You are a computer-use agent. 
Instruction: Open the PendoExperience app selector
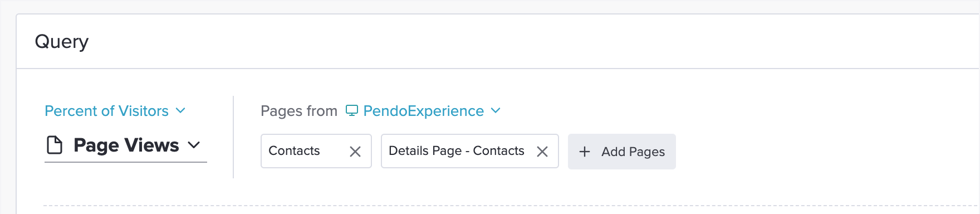(423, 111)
